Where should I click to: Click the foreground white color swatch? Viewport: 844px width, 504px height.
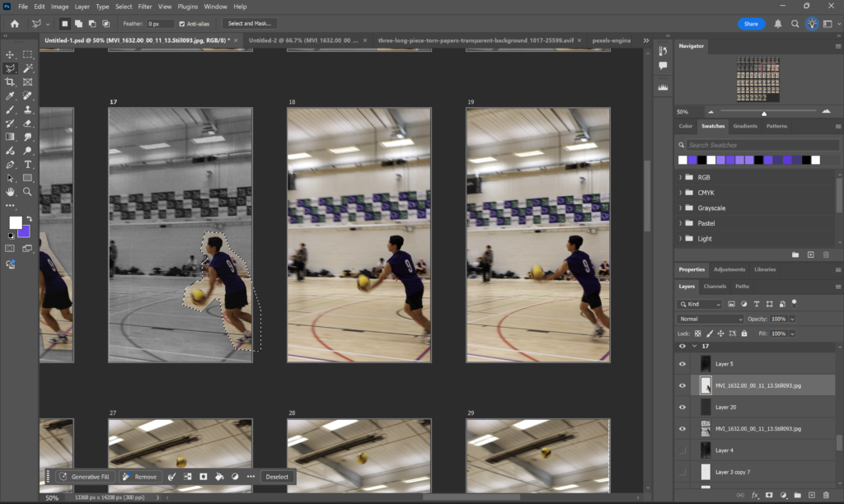(x=15, y=222)
